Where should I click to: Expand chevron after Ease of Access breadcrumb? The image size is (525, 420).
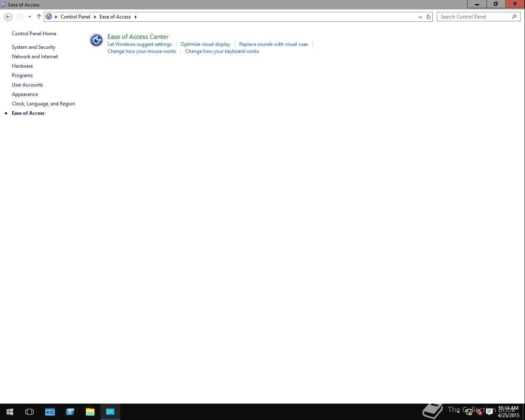(x=135, y=17)
